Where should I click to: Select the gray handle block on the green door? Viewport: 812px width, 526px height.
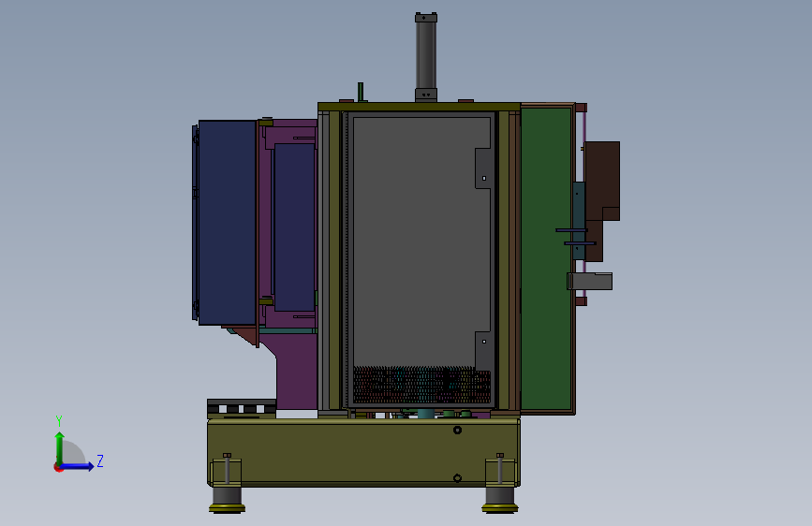589,281
